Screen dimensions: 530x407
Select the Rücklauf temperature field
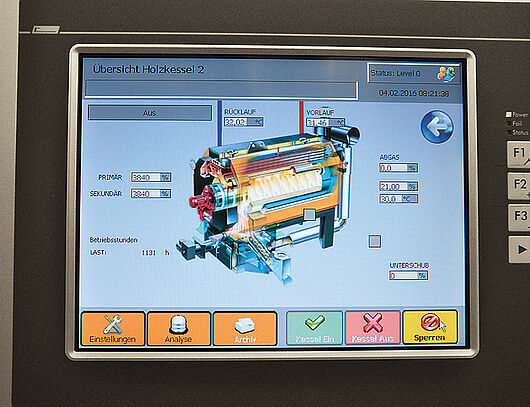(244, 122)
